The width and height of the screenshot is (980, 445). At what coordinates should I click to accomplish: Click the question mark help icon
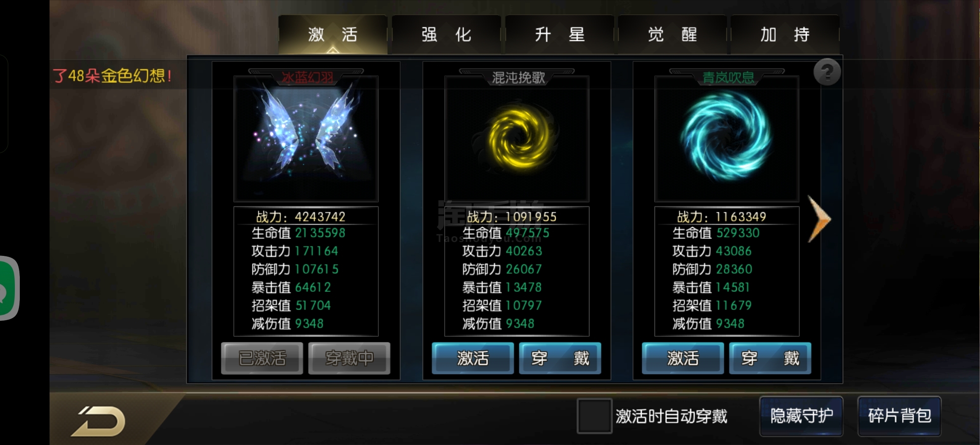[827, 73]
